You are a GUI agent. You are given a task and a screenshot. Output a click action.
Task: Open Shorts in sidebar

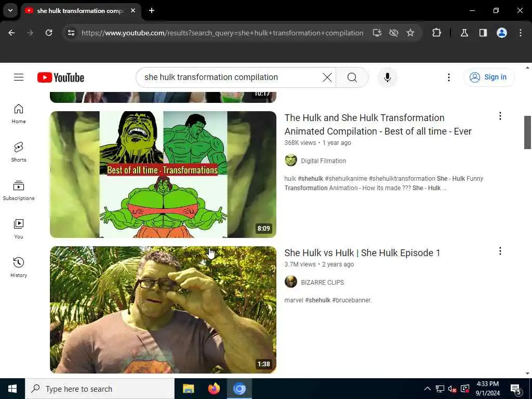pos(19,152)
